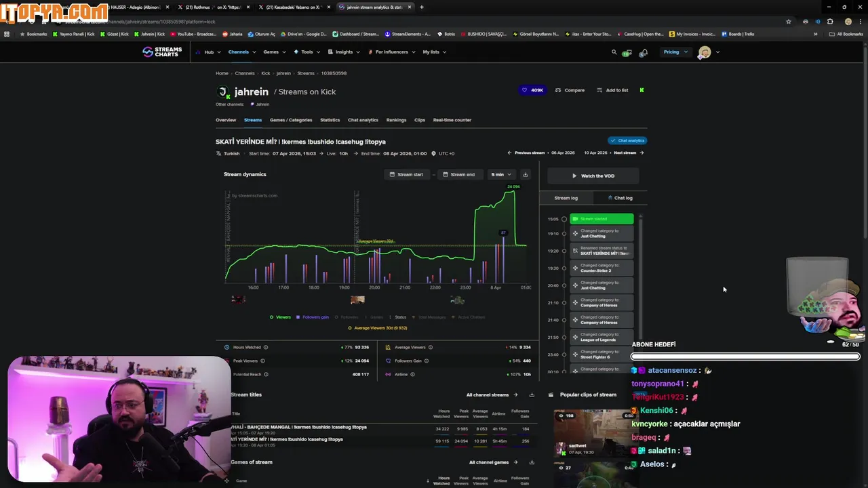868x488 pixels.
Task: Go to Next stream
Action: coord(629,153)
